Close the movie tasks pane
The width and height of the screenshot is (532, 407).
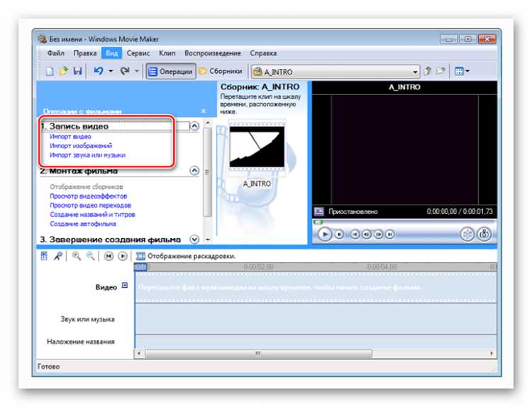coord(204,111)
